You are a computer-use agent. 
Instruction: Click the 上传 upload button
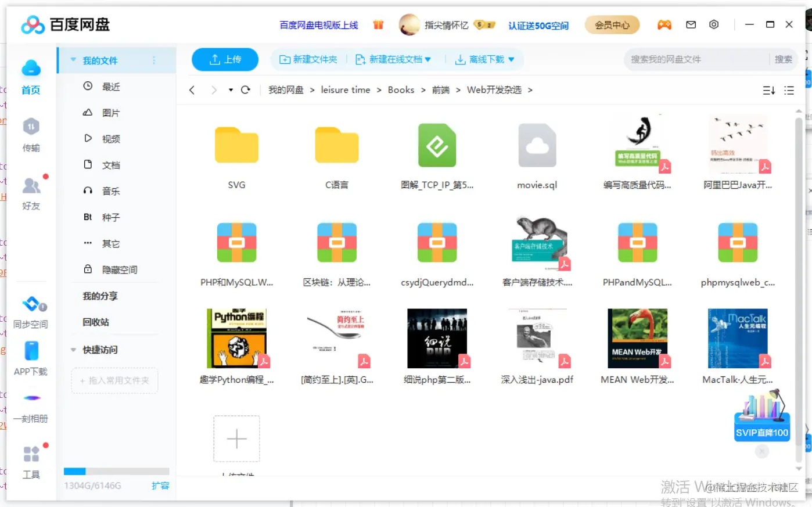pos(225,59)
